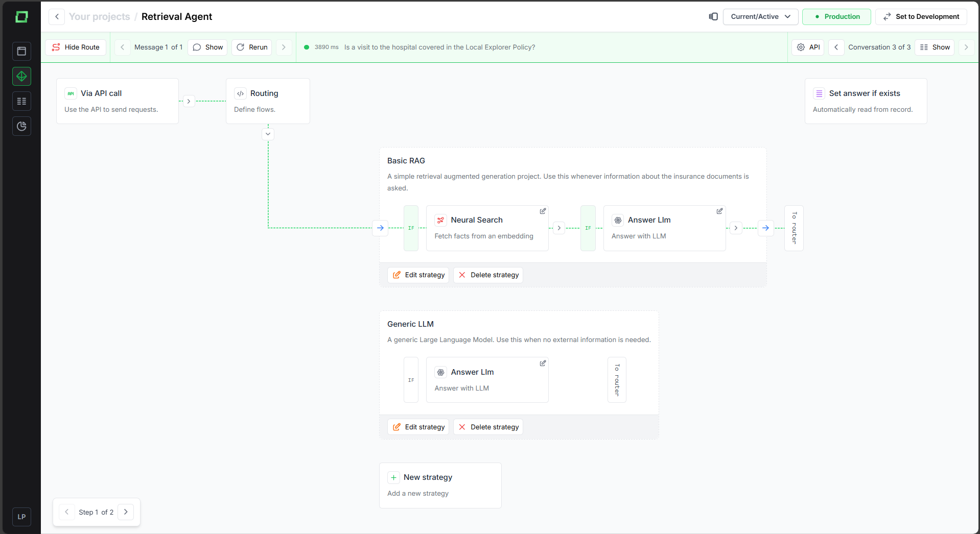This screenshot has width=980, height=534.
Task: Open the analytics pie chart sidebar icon
Action: click(21, 126)
